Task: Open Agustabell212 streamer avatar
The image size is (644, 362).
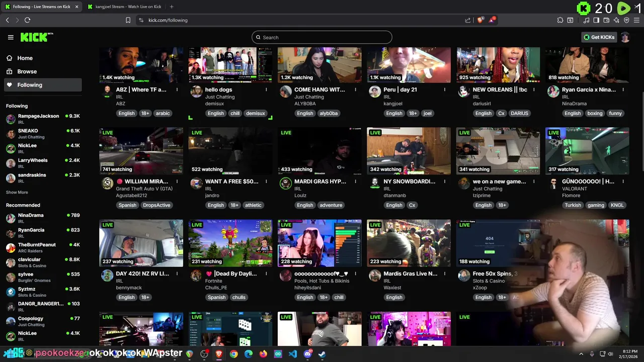Action: (107, 184)
